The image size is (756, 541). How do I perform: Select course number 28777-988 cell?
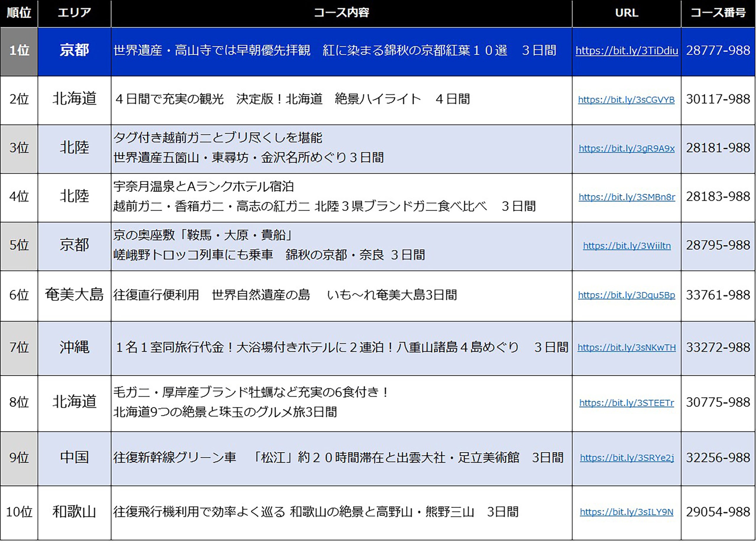click(718, 51)
